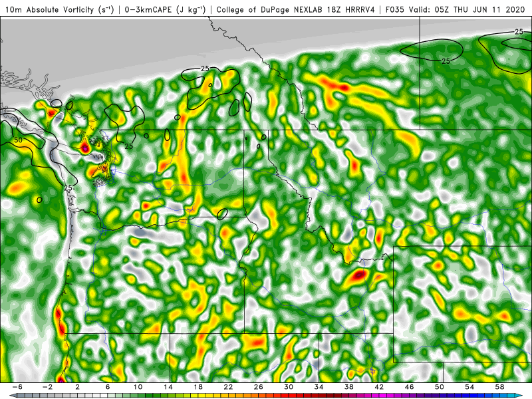Click the "58" color scale label
Viewport: 532px width, 399px height.
pos(500,387)
